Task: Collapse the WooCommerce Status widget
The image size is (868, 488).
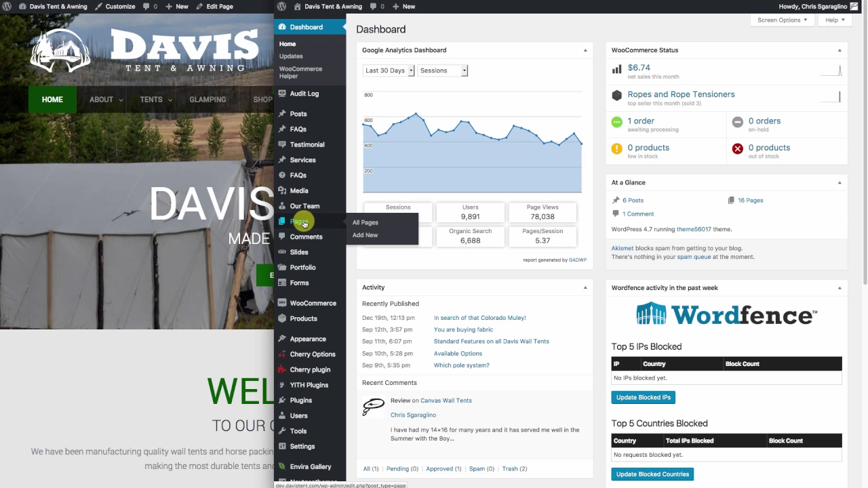Action: [839, 50]
